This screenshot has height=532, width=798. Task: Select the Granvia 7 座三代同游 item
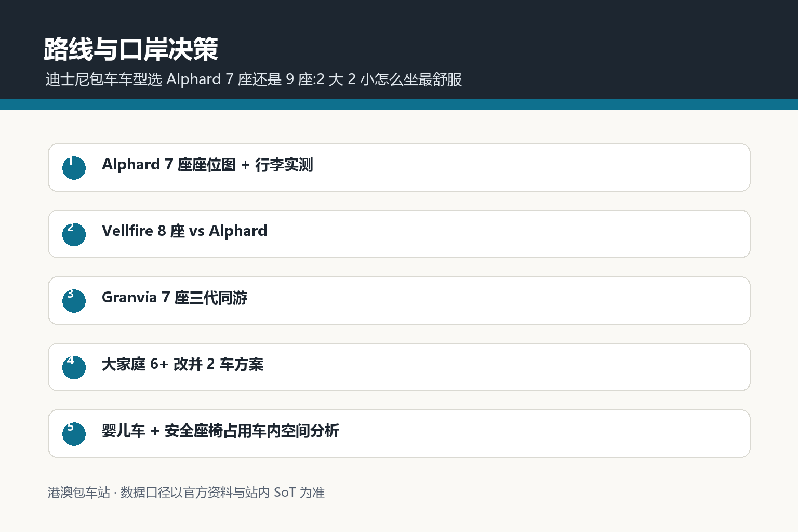click(x=399, y=301)
